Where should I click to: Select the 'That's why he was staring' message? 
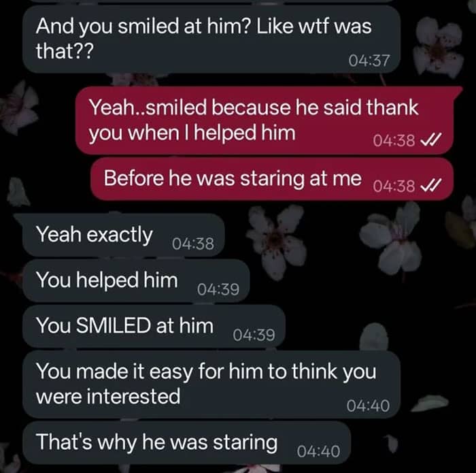click(x=187, y=442)
